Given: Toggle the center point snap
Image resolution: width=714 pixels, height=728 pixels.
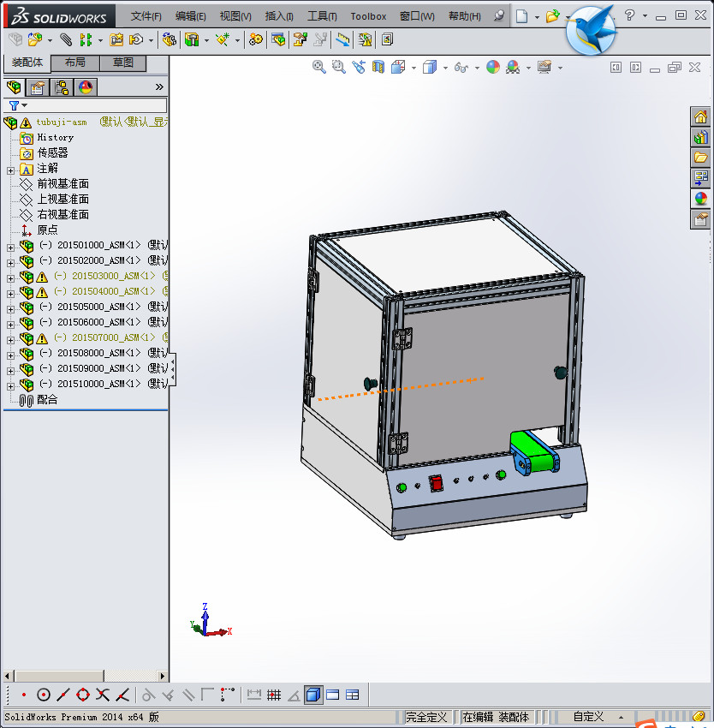Looking at the screenshot, I should [x=43, y=695].
